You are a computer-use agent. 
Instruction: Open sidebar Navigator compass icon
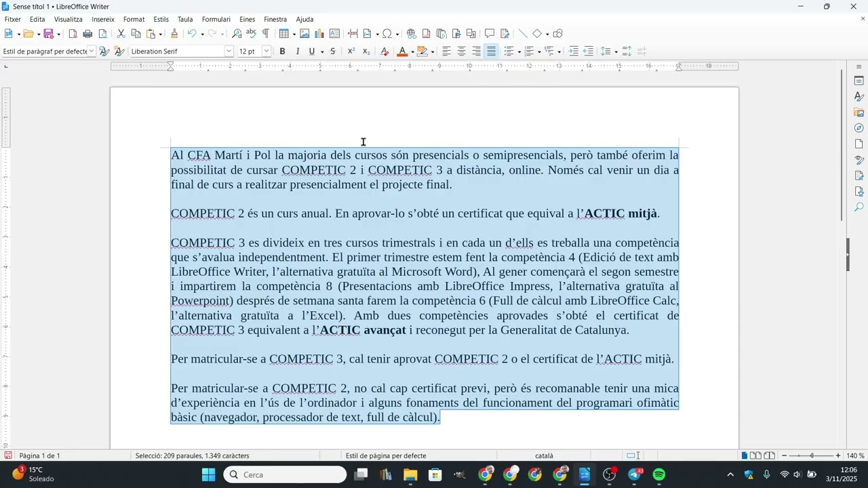pyautogui.click(x=859, y=128)
